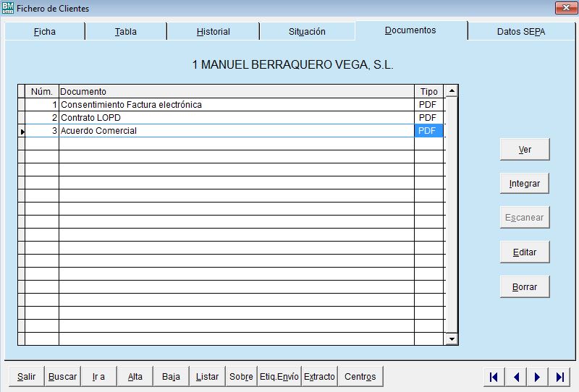Click Salir to exit the client file
The height and width of the screenshot is (392, 579).
pos(26,377)
